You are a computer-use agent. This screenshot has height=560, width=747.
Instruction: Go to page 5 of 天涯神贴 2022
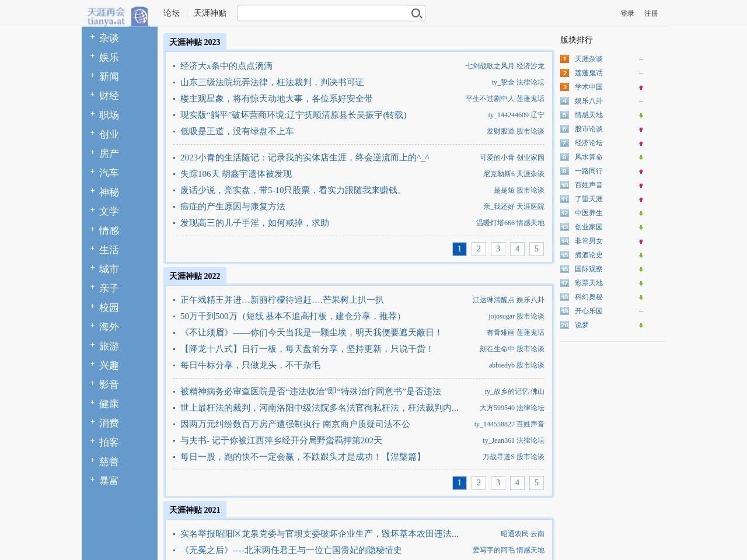coord(536,483)
